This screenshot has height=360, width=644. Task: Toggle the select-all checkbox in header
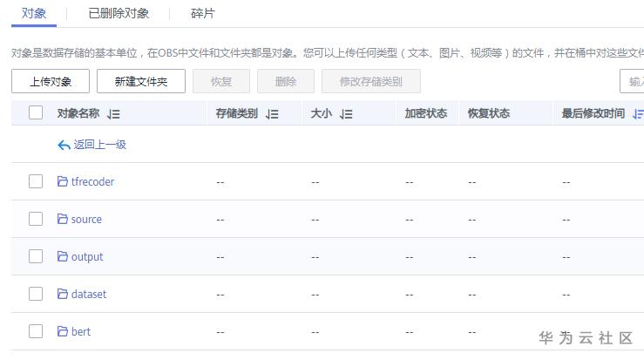tap(36, 112)
